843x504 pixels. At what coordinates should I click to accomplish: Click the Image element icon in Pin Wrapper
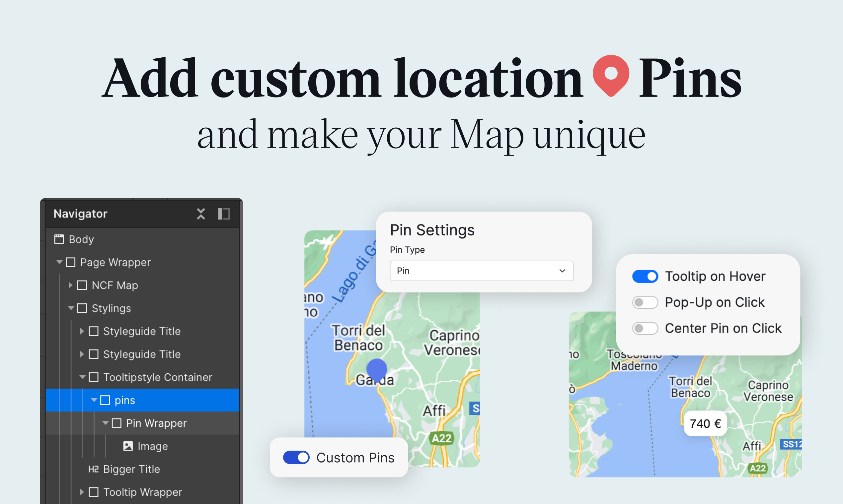coord(128,446)
